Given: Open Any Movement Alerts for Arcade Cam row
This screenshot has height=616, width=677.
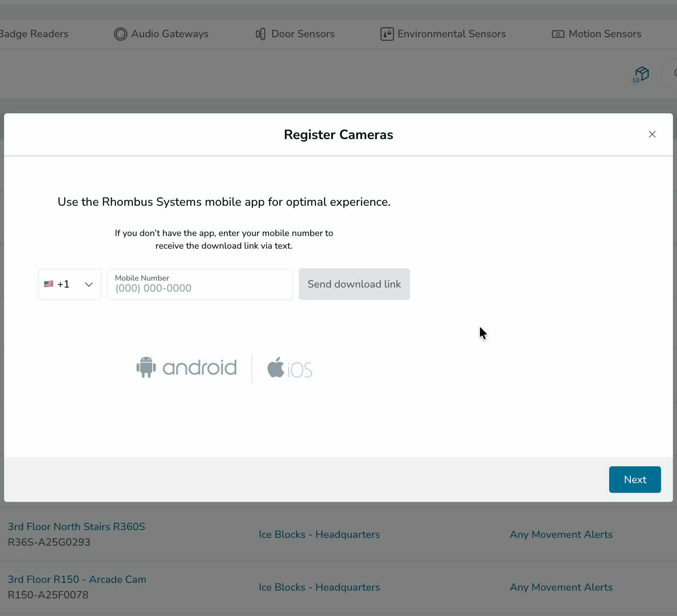Looking at the screenshot, I should click(x=561, y=587).
